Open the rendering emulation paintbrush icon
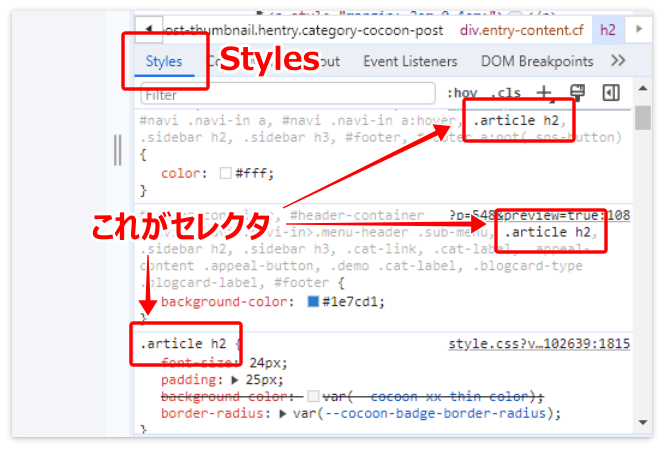Viewport: 664px width, 450px height. (x=577, y=93)
